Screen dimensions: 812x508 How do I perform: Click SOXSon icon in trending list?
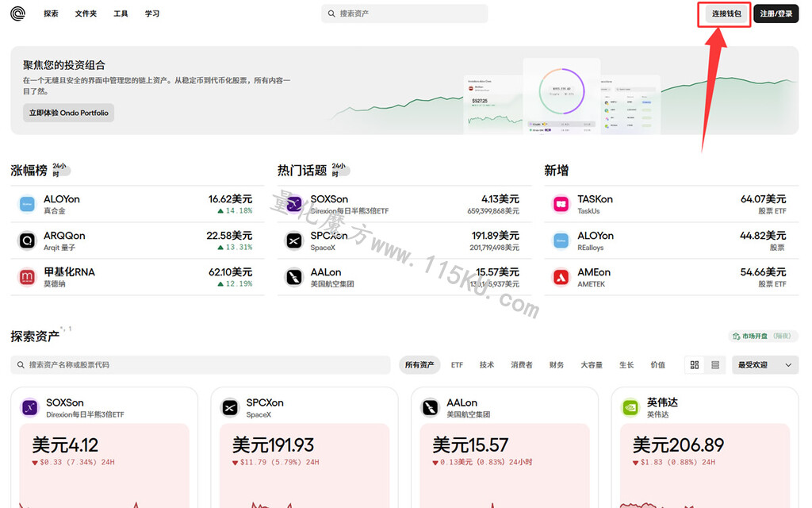pos(294,204)
